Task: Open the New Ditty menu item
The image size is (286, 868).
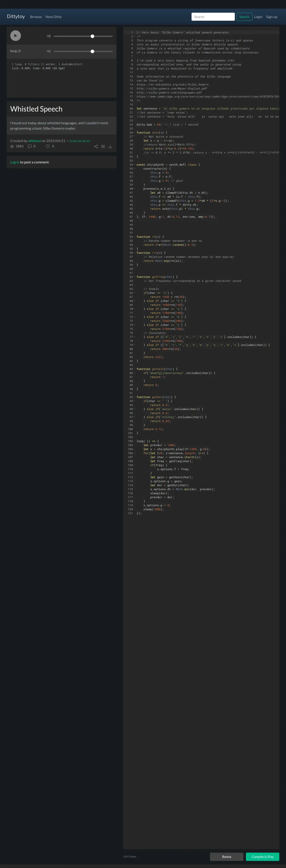Action: tap(54, 17)
